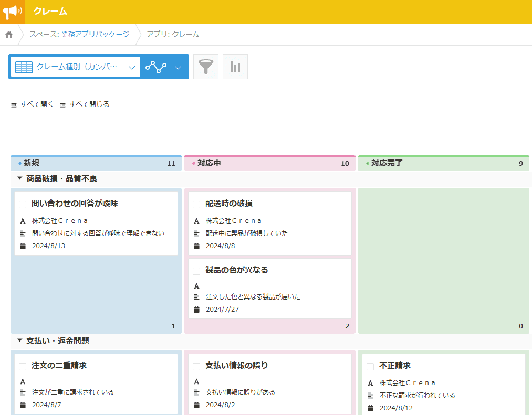Viewport: 532px width, 415px height.
Task: Click the text icon beside 支払い情報に誤りがある
Action: click(196, 392)
